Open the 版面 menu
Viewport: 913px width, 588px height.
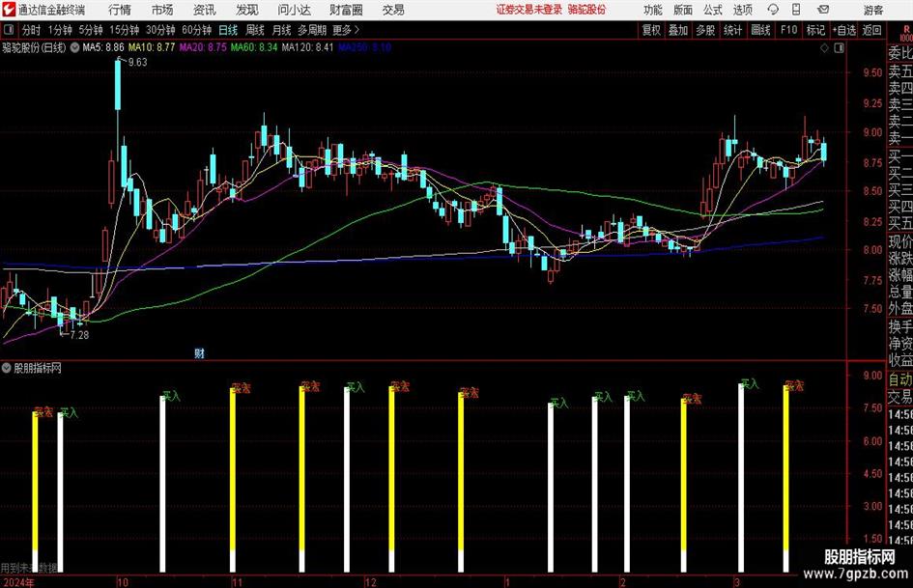(x=683, y=10)
